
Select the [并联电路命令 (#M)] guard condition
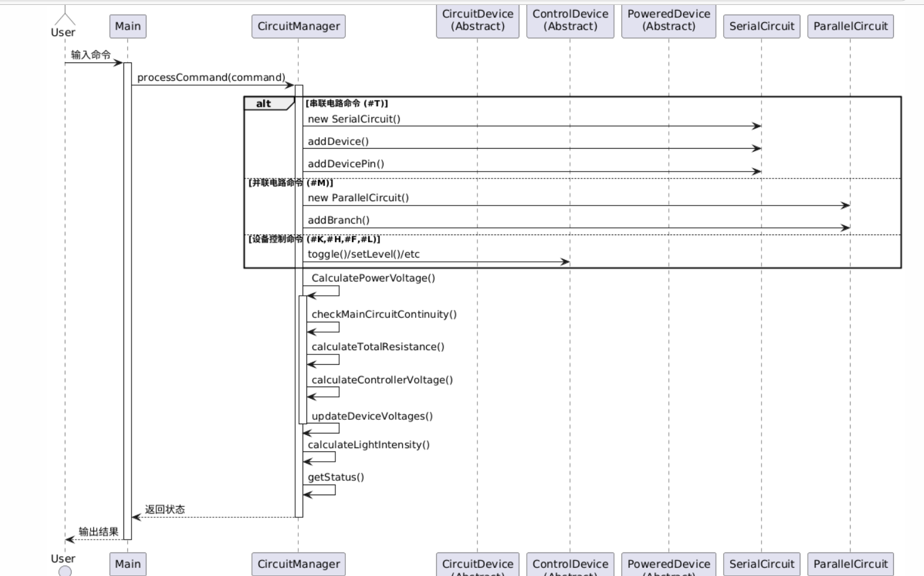(x=291, y=182)
